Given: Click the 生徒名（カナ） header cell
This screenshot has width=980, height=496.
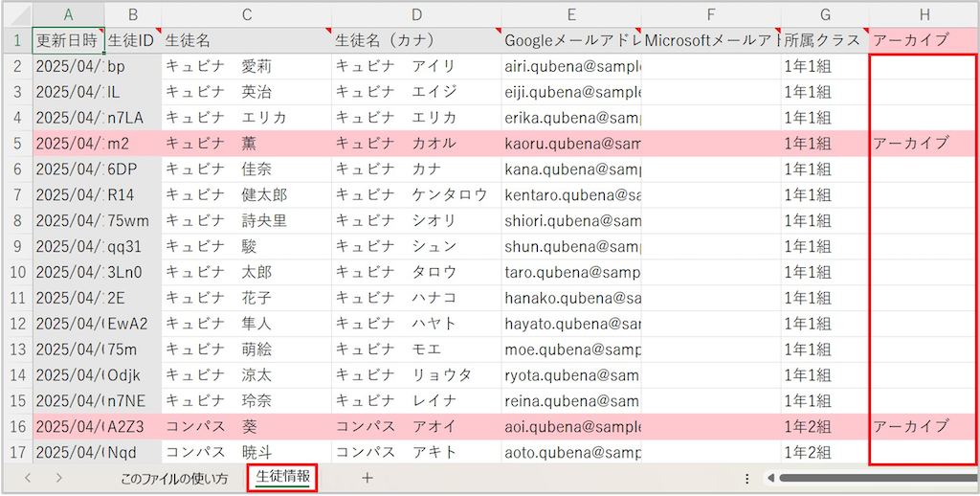Looking at the screenshot, I should click(416, 40).
